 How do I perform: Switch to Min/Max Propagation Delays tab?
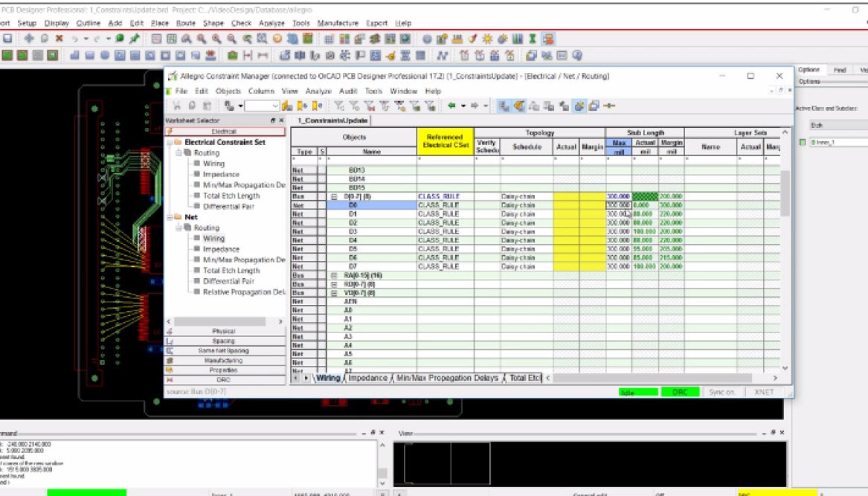click(x=447, y=378)
